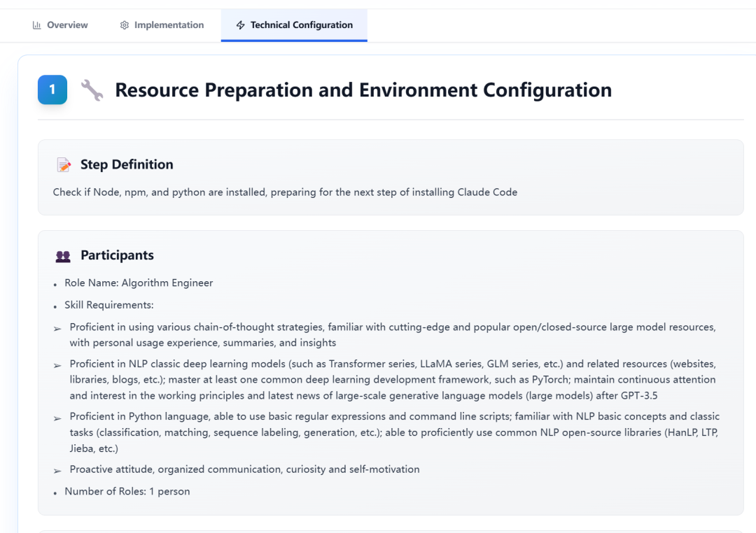
Task: Click the heading Resource Preparation and Environment Configuration
Action: pyautogui.click(x=363, y=90)
